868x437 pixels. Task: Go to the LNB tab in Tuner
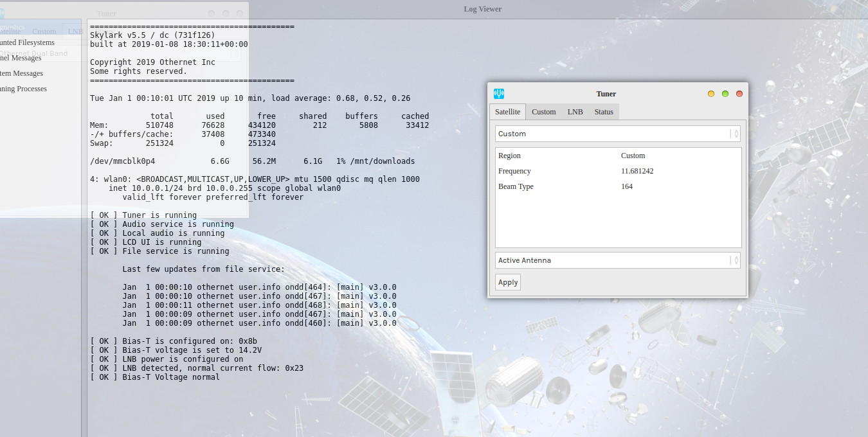575,112
